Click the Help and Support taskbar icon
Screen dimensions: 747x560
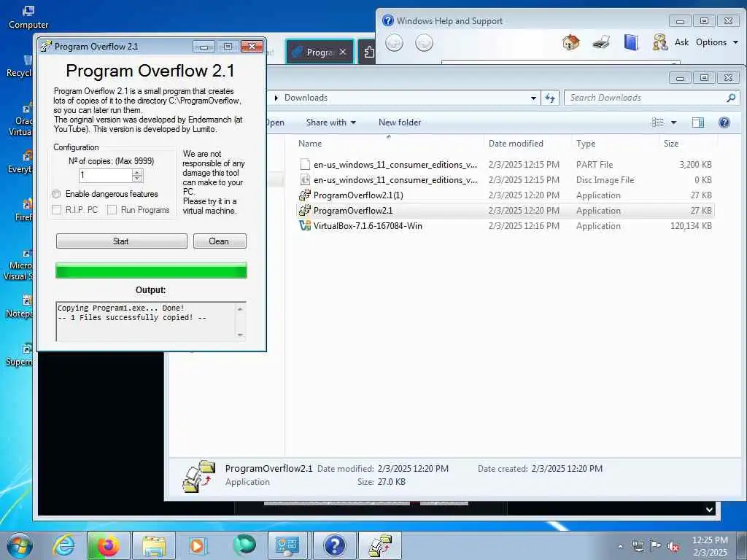pyautogui.click(x=334, y=545)
